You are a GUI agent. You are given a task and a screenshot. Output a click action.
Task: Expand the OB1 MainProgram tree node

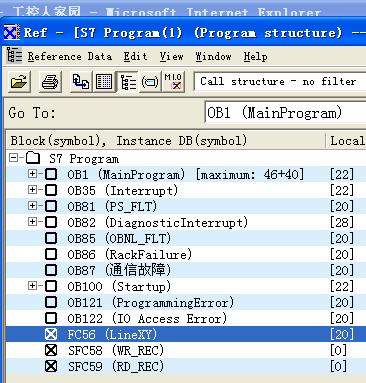[33, 174]
